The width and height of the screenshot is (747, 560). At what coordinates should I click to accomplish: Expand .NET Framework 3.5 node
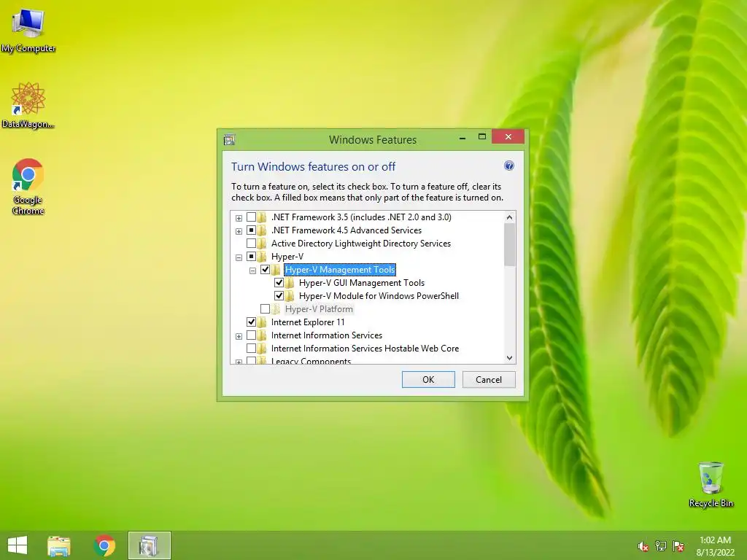(x=239, y=218)
